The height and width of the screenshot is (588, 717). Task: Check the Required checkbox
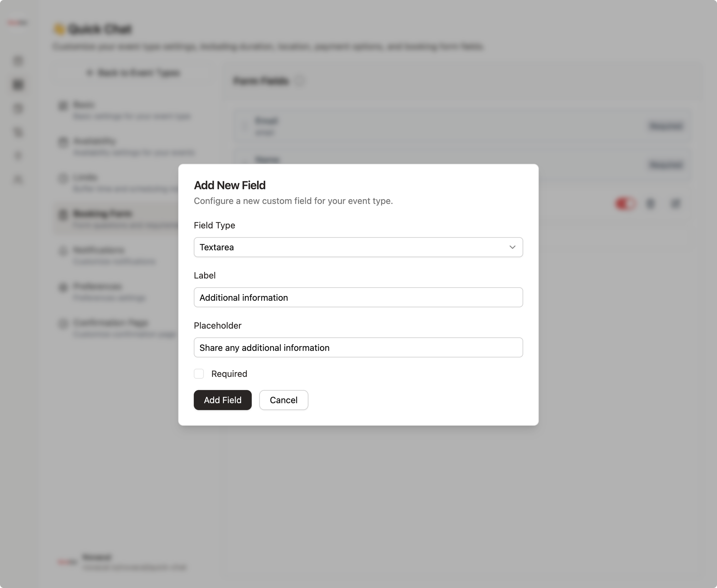tap(199, 374)
